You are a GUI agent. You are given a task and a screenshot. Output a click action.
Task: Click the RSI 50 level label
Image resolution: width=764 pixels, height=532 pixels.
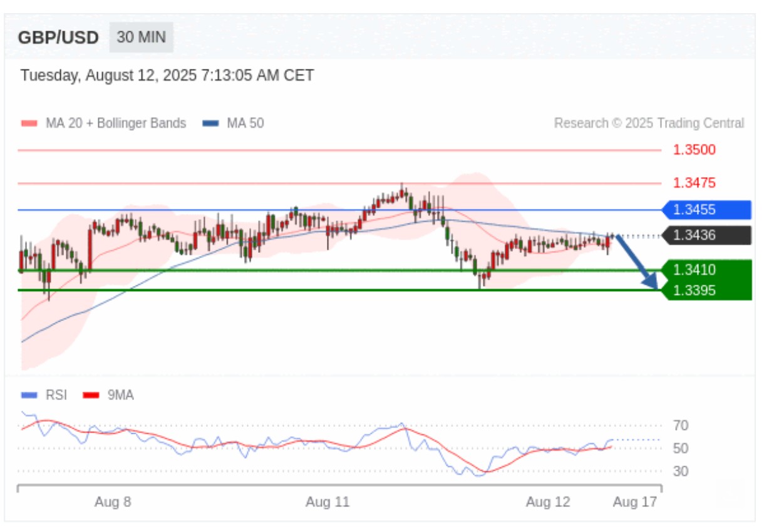(x=681, y=448)
